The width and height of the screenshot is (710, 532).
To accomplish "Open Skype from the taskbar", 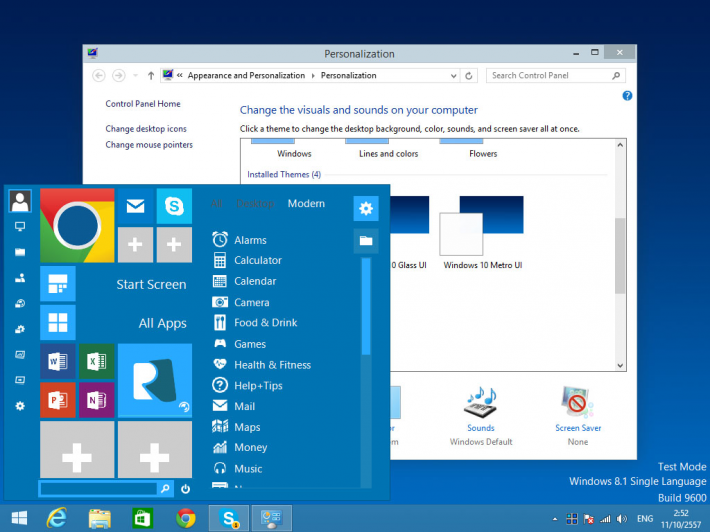I will 229,518.
